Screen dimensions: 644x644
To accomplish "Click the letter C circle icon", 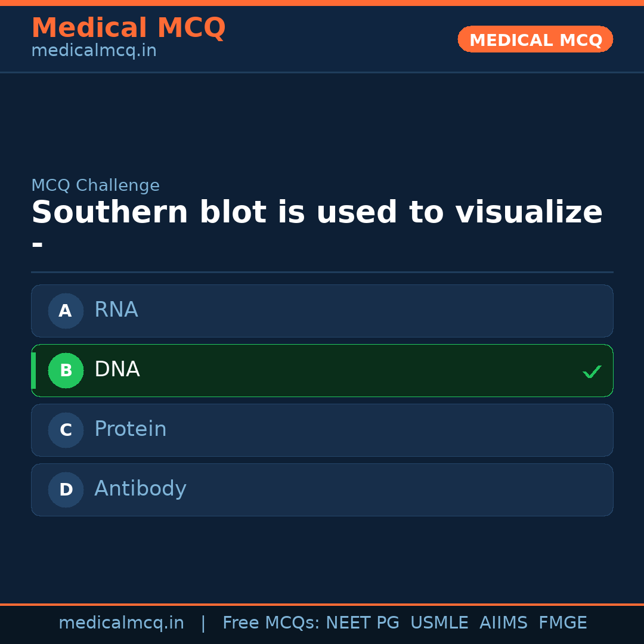I will [66, 430].
